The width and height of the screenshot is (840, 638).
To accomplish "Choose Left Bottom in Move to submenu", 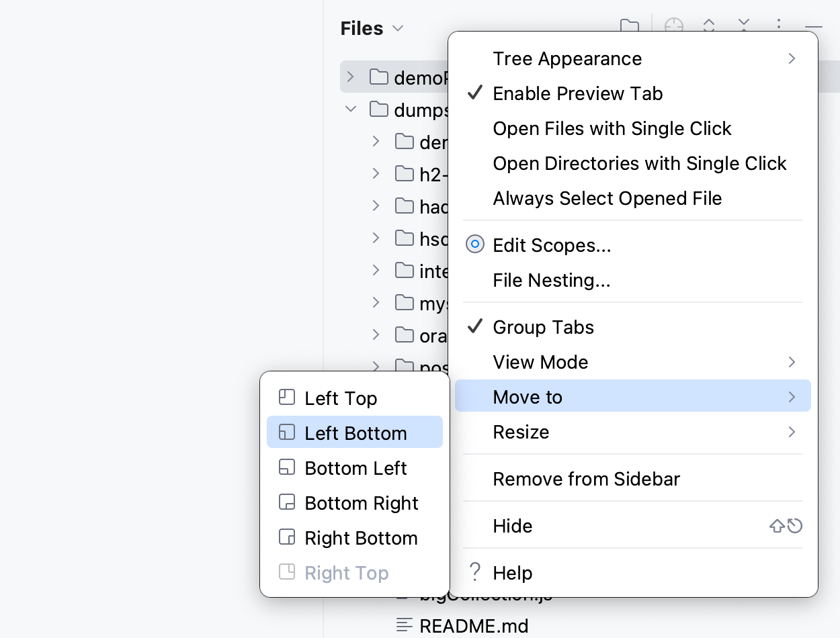I will [x=356, y=432].
